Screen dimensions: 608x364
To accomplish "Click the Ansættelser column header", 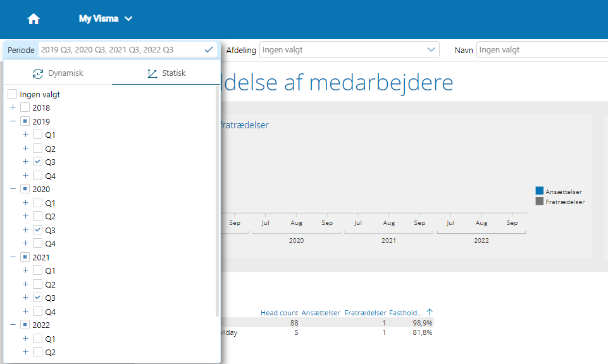I will coord(321,313).
